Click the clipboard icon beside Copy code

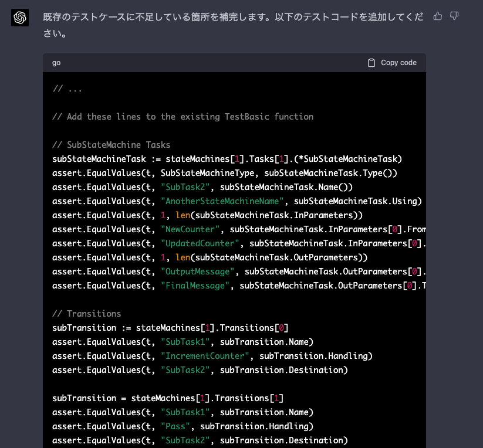(371, 63)
